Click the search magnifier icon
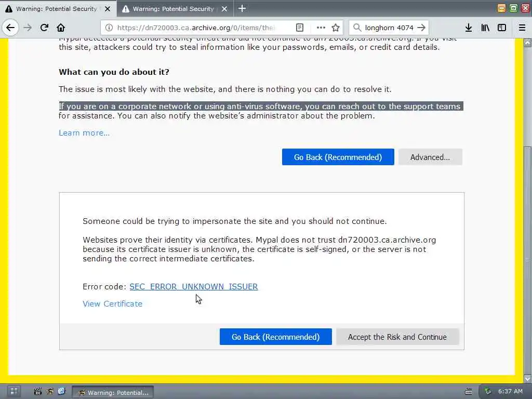Viewport: 532px width, 399px height. click(x=357, y=28)
